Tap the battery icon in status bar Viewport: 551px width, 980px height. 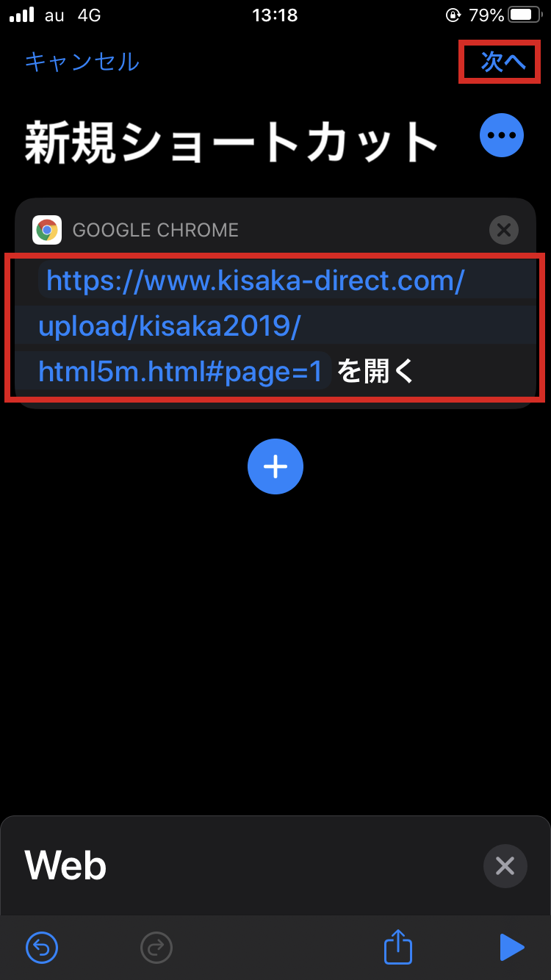click(525, 15)
